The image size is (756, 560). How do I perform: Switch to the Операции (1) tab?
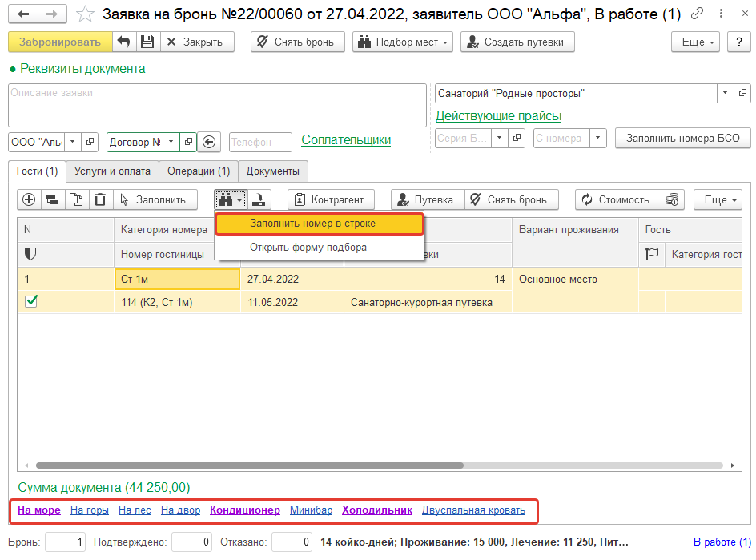(199, 171)
